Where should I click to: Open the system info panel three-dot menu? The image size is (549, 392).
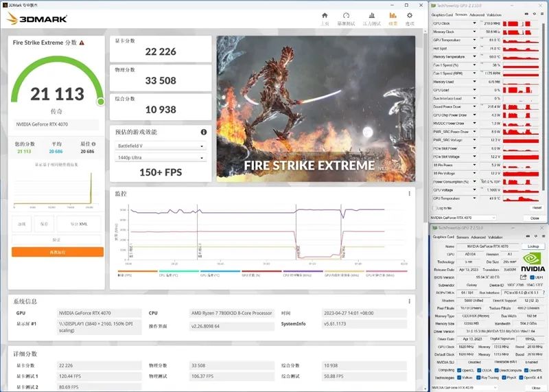click(409, 301)
